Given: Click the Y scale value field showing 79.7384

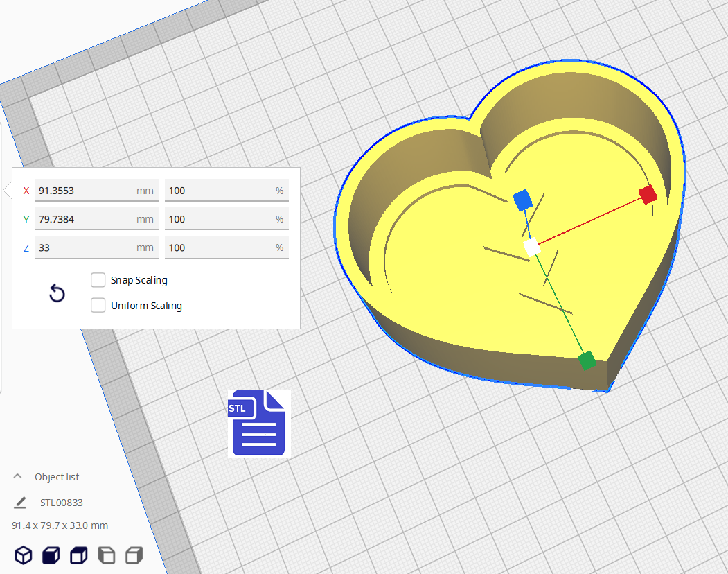Looking at the screenshot, I should pos(97,218).
